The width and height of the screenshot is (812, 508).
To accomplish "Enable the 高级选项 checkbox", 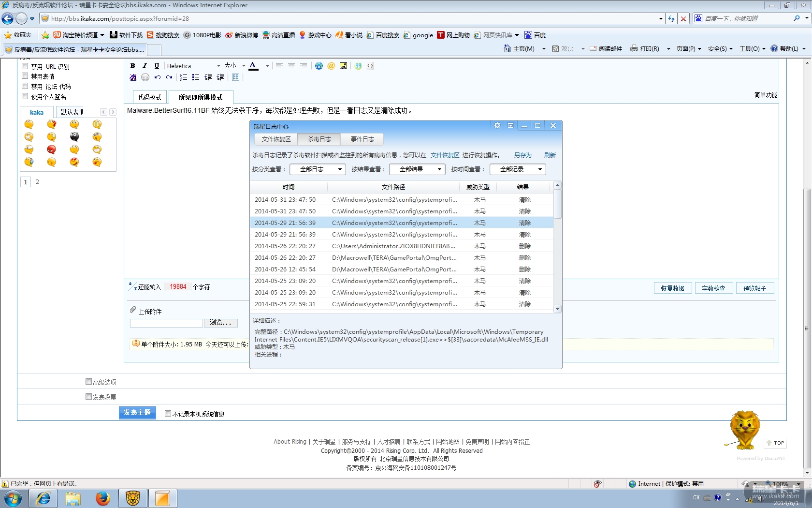I will pos(88,382).
